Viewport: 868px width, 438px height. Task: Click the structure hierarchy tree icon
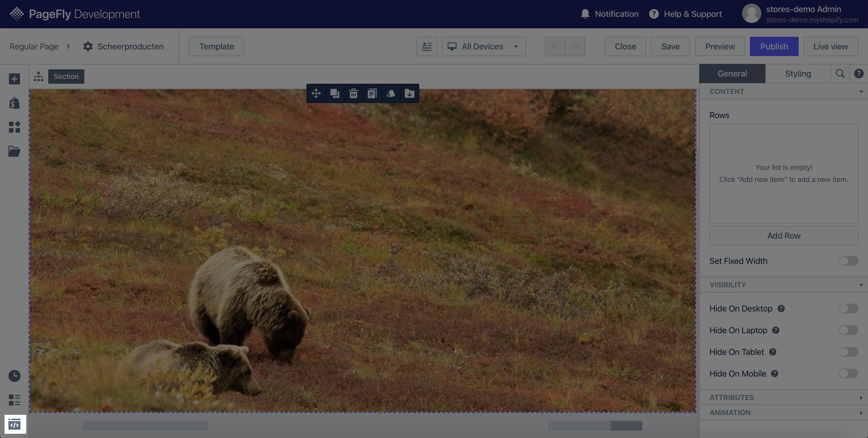click(x=38, y=77)
